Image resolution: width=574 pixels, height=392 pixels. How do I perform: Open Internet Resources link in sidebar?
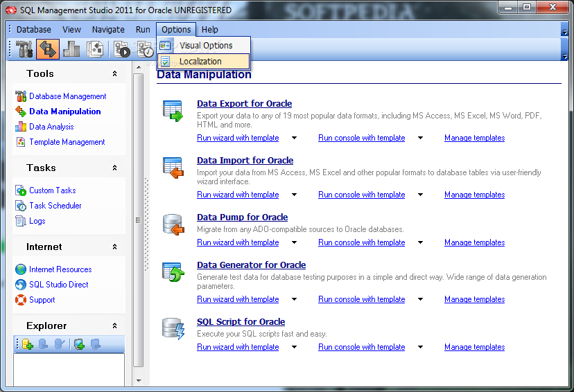(60, 269)
